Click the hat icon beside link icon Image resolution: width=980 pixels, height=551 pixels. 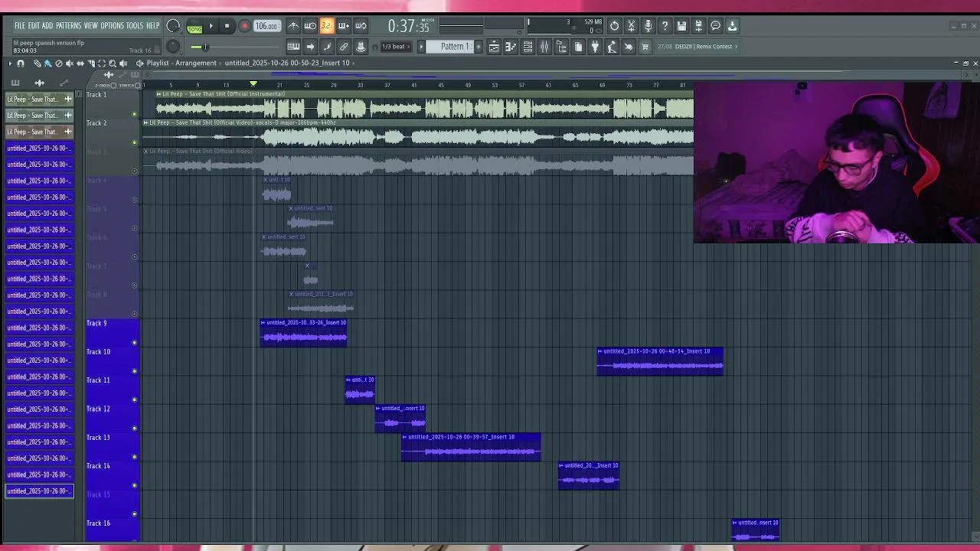pyautogui.click(x=361, y=47)
